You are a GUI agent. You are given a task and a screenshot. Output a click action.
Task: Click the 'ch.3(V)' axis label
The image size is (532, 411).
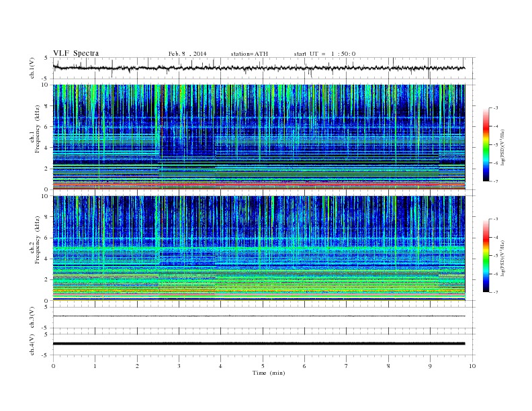click(x=32, y=318)
